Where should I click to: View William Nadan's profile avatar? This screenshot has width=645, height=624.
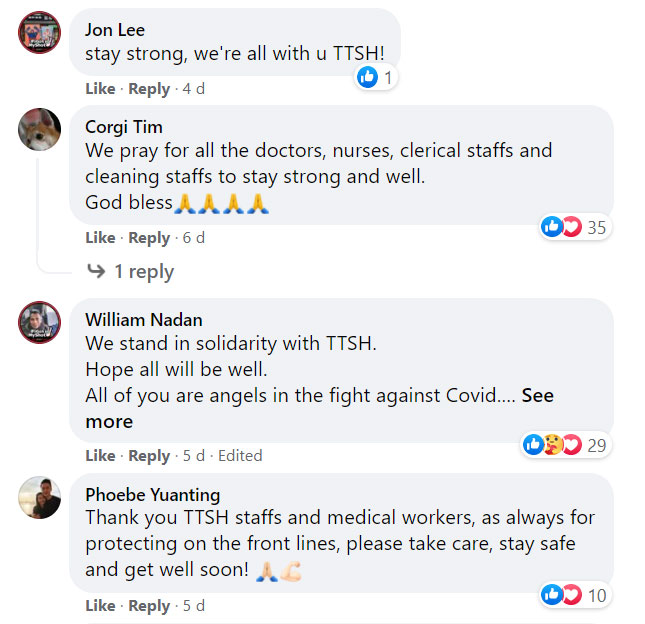[39, 322]
